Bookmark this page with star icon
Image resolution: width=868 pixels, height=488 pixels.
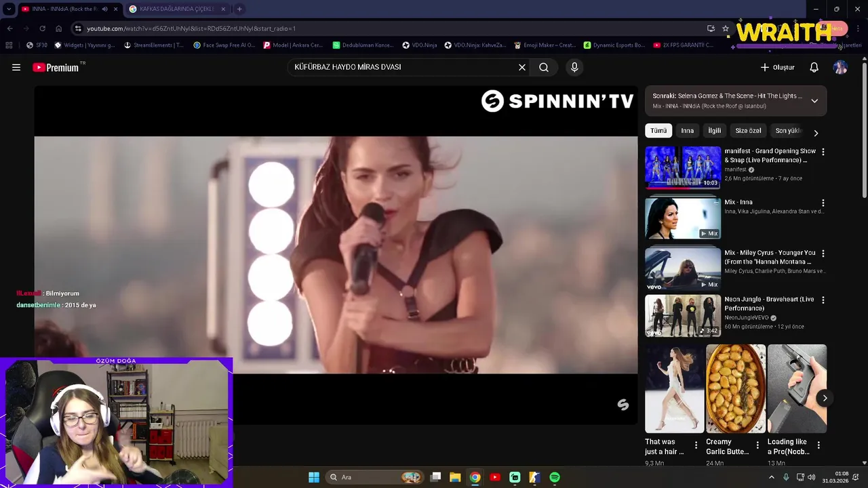pos(726,28)
